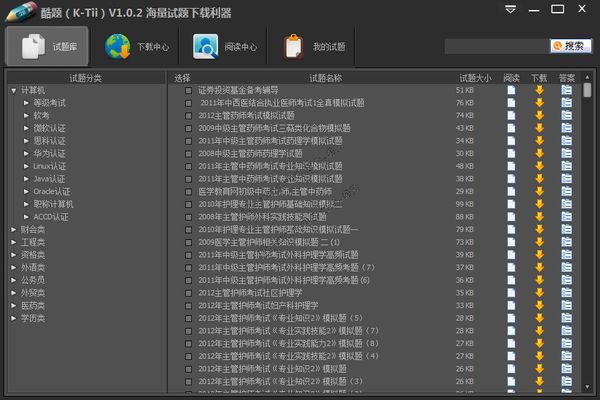Collapse the 计算机 category tree node
600x400 pixels.
[14, 91]
